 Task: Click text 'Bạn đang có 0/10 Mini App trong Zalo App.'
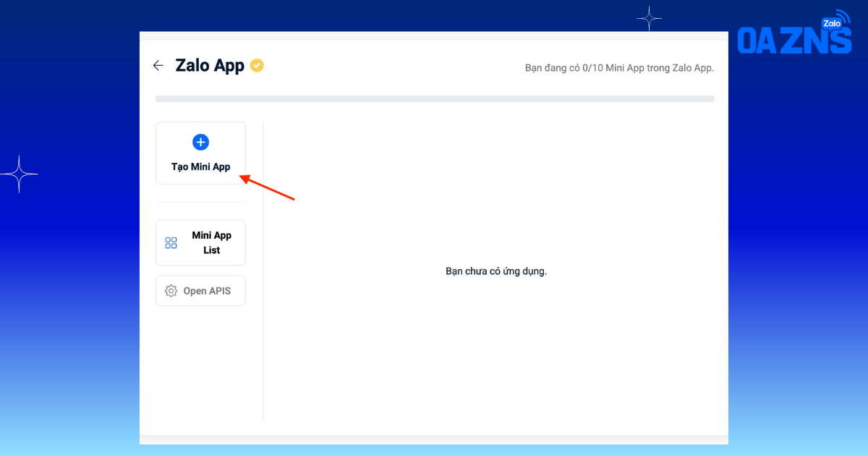coord(619,68)
